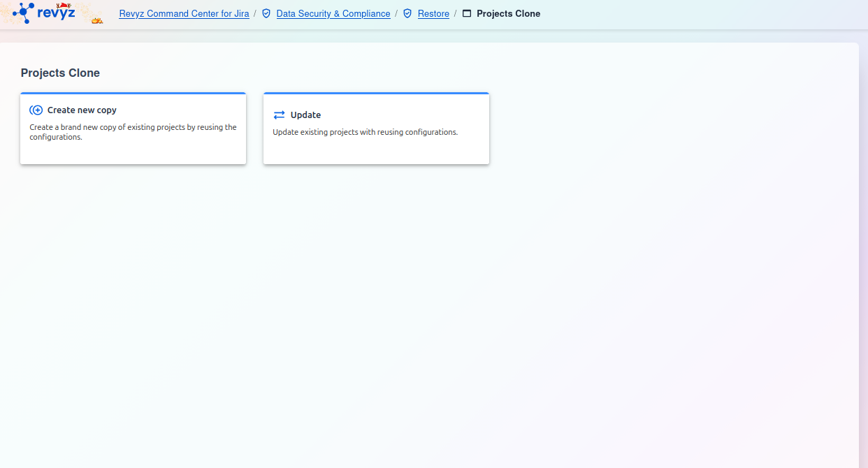Click the Update card description text

[x=365, y=132]
